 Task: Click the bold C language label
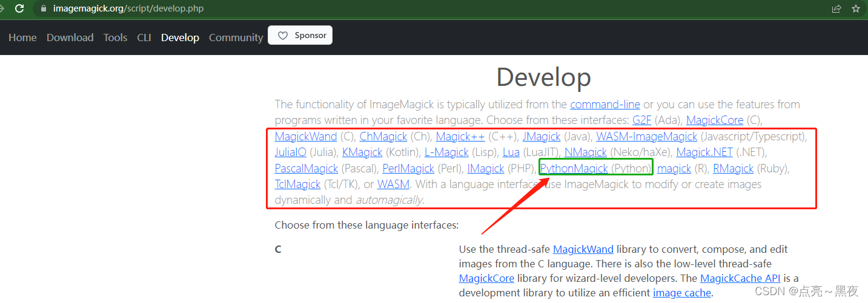click(x=278, y=249)
